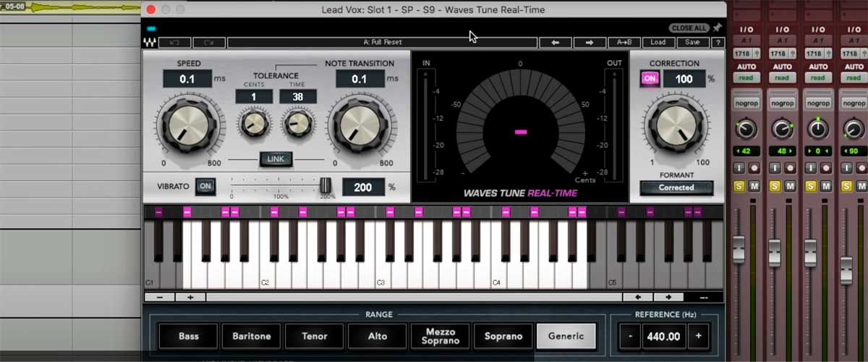Arm record on mixer channel panned 48

789,168
